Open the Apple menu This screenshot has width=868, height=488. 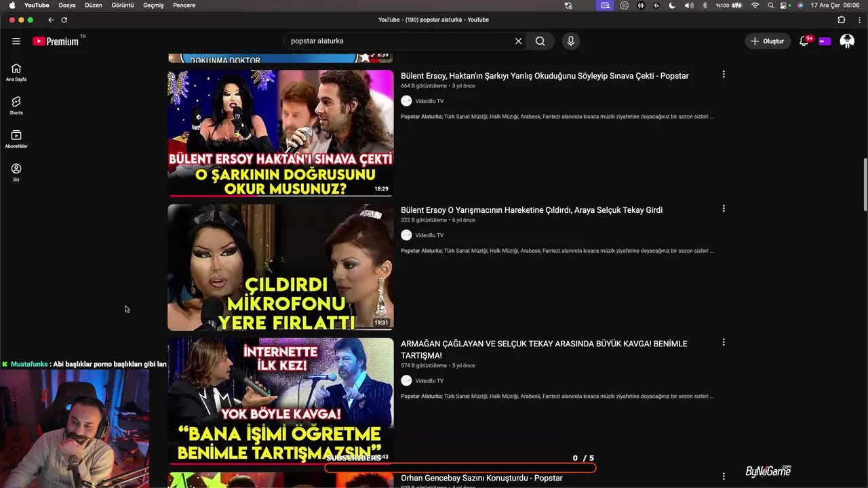pos(12,5)
